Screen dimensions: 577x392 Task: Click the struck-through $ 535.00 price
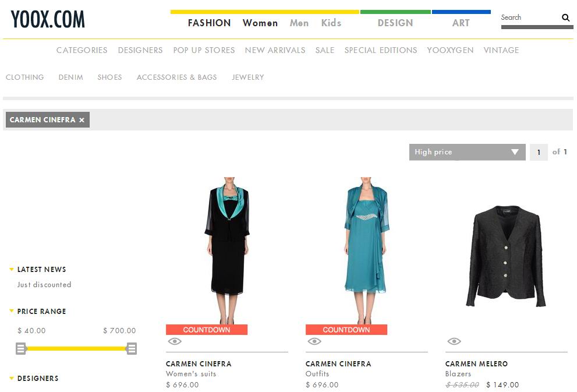click(x=462, y=384)
